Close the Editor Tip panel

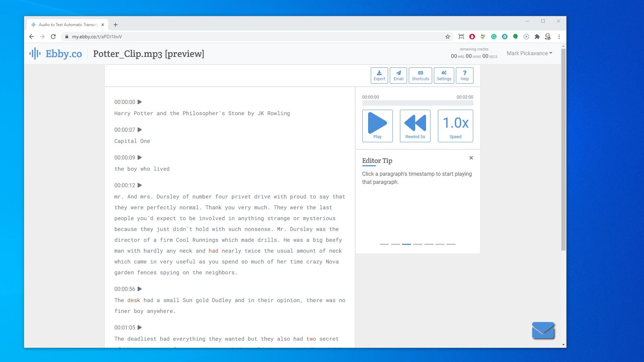471,158
